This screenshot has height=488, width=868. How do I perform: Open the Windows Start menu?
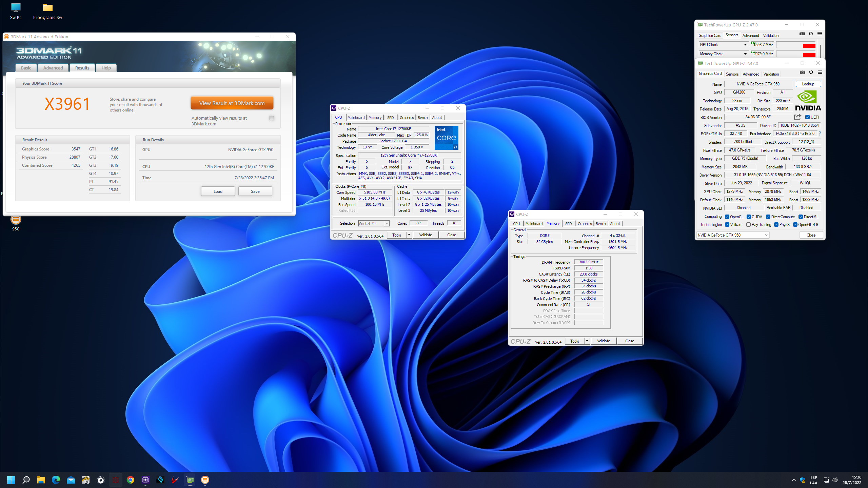tap(11, 480)
